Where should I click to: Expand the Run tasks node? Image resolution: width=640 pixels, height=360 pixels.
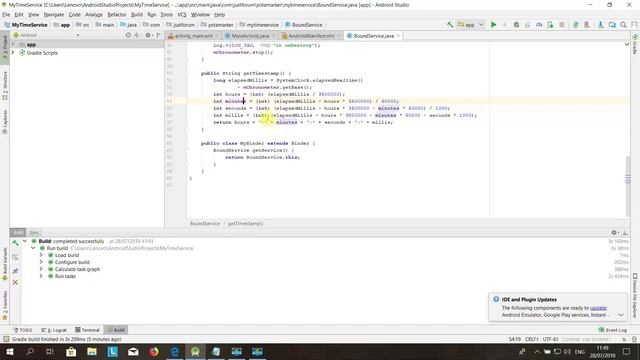point(41,276)
